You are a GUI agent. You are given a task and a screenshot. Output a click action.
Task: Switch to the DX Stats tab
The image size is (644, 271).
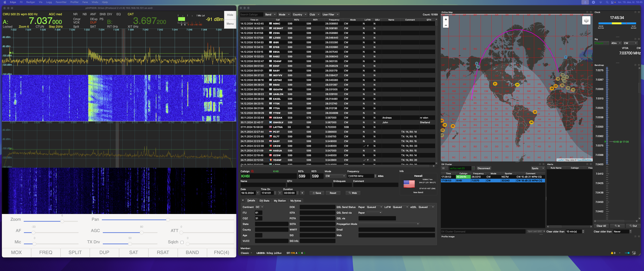264,201
